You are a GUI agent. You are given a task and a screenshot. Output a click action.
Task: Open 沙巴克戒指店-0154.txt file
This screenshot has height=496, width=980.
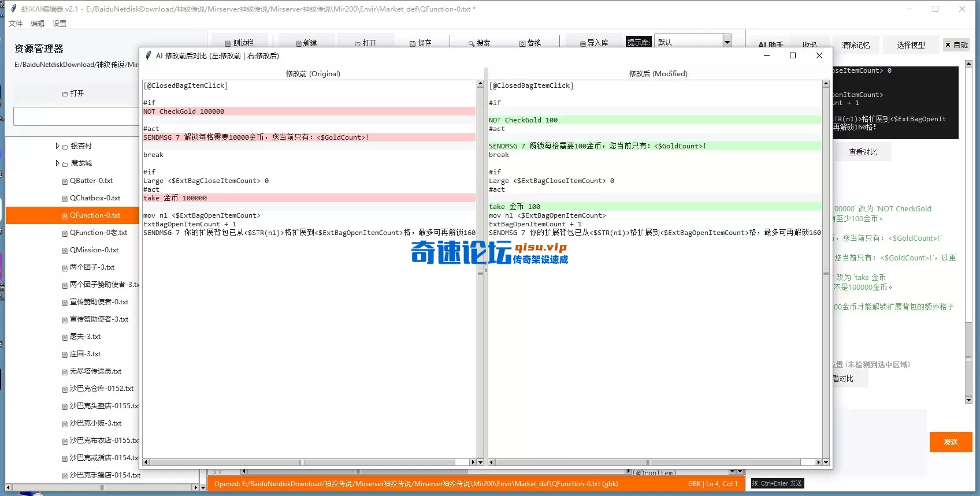[x=101, y=458]
